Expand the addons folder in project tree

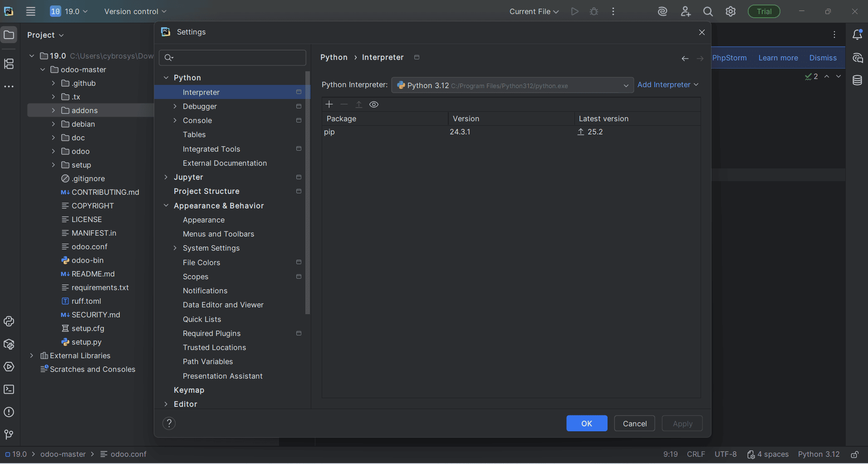pos(53,110)
